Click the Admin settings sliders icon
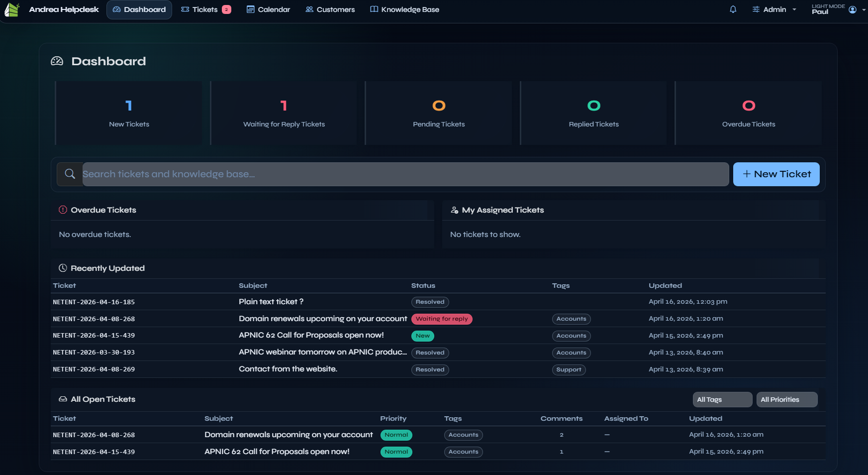The image size is (868, 475). click(756, 9)
